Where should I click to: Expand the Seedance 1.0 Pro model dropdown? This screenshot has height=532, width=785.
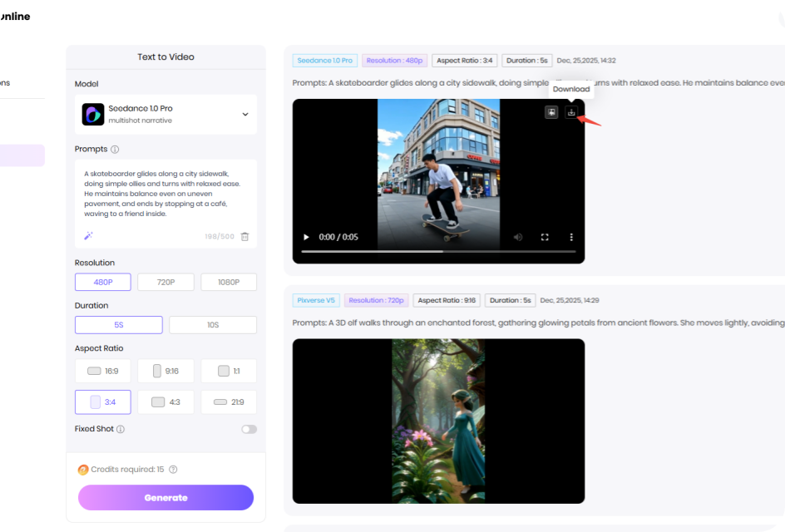(x=244, y=115)
